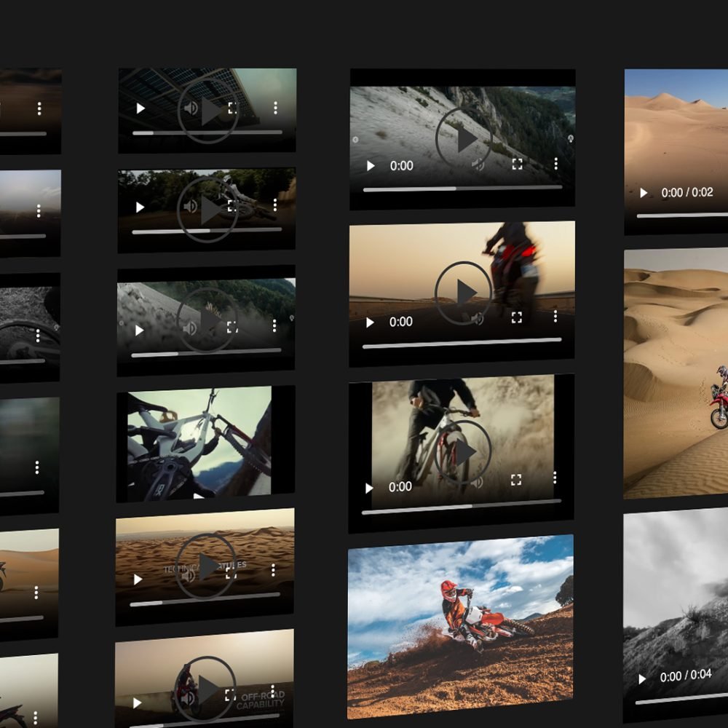
Task: Open more options on dusty mountain biker video
Action: point(555,477)
